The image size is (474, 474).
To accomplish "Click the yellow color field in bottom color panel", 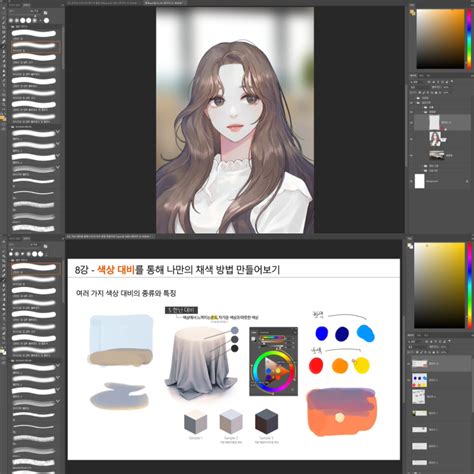I will click(439, 285).
